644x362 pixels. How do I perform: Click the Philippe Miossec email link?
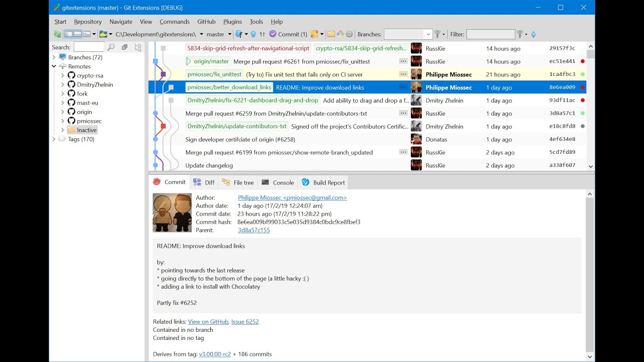(292, 198)
